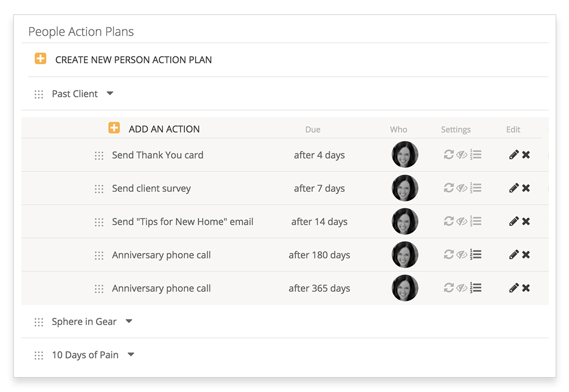The image size is (569, 392).
Task: Click Send client survey action name
Action: [x=151, y=189]
